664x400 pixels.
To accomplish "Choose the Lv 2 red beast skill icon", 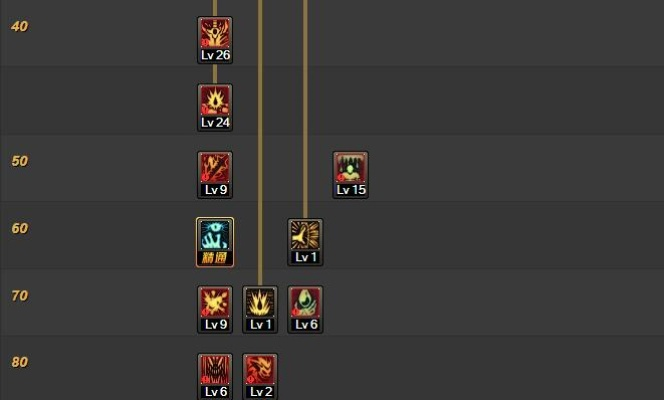I will coord(260,376).
